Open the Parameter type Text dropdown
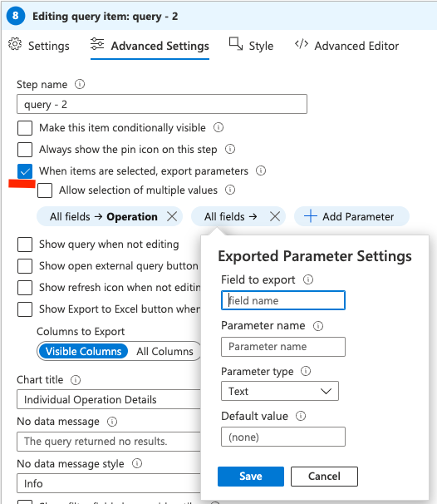Image resolution: width=437 pixels, height=504 pixels. [x=280, y=391]
